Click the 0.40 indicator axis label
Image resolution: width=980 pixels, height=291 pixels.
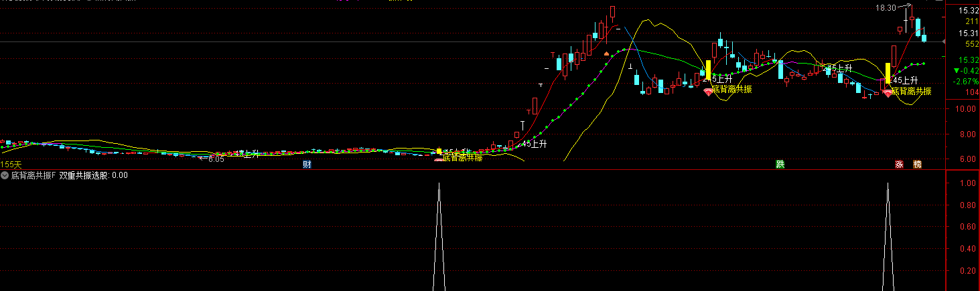pos(967,249)
